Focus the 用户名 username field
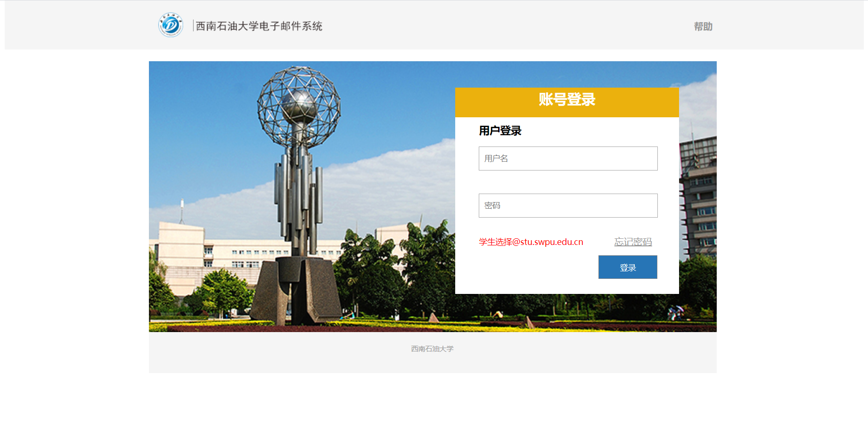Image resolution: width=868 pixels, height=439 pixels. point(568,158)
